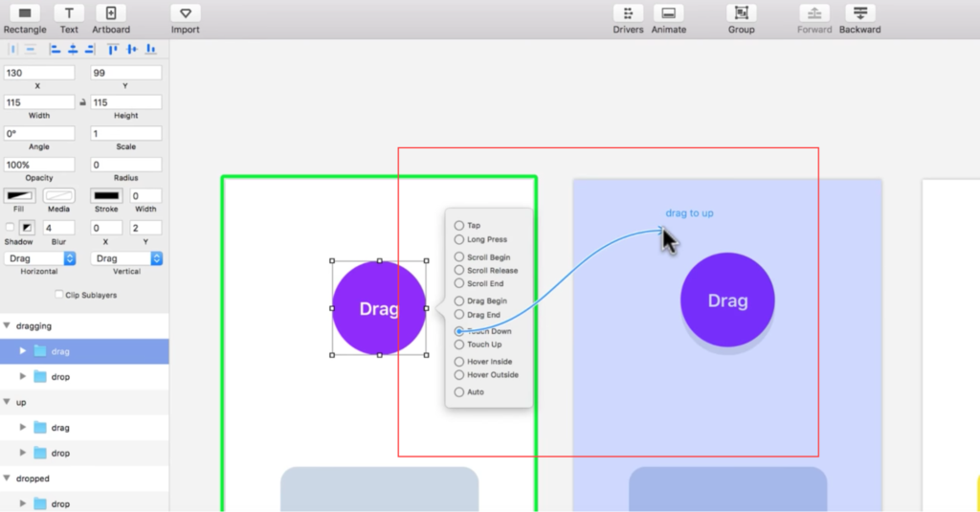The image size is (980, 512).
Task: Expand the drop layer under up
Action: 23,453
